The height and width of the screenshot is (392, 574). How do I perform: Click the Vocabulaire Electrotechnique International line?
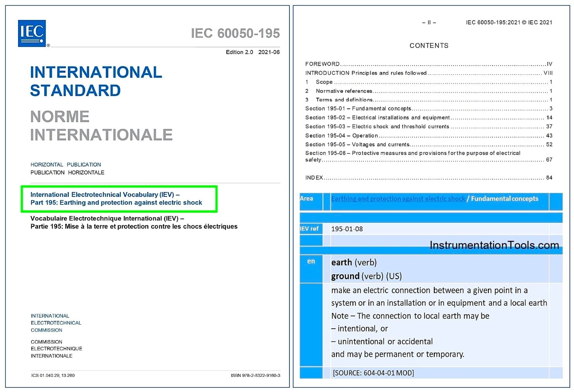click(x=107, y=218)
